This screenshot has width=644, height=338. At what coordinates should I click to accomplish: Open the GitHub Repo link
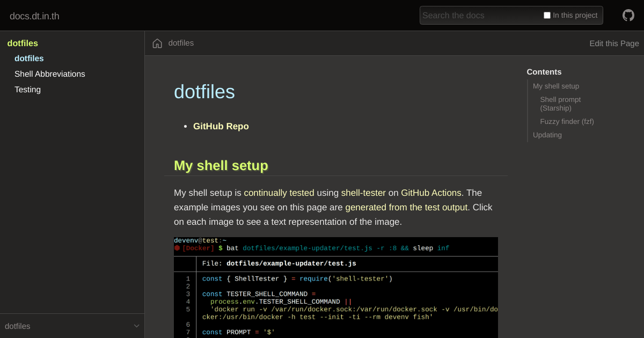(221, 126)
